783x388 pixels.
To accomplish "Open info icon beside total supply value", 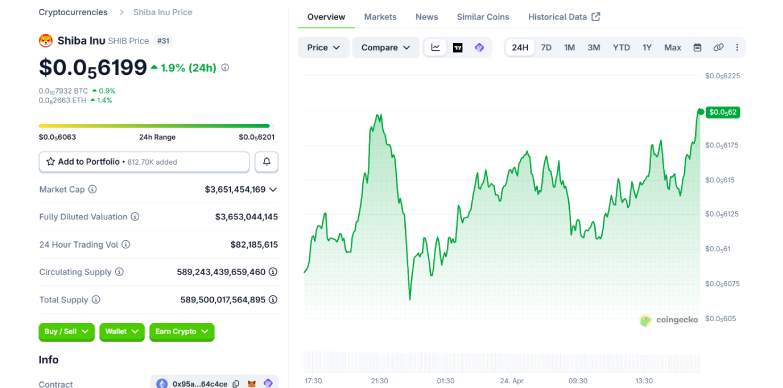I will (273, 300).
